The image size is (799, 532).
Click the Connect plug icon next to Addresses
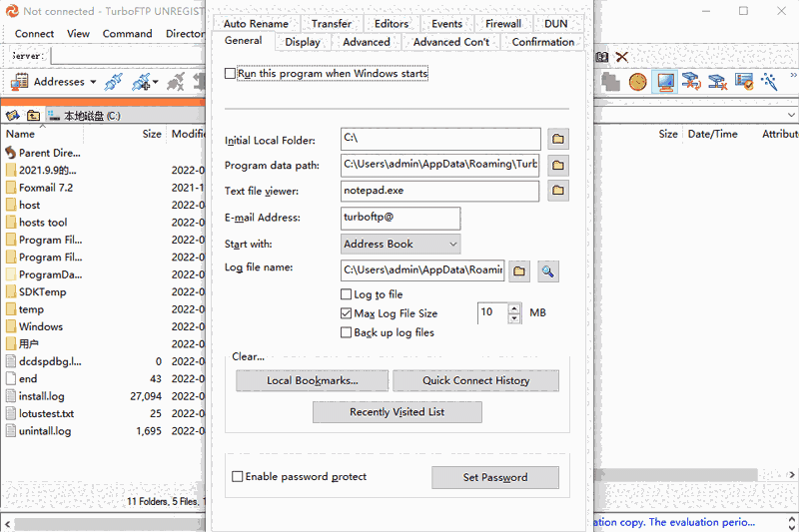[x=114, y=82]
